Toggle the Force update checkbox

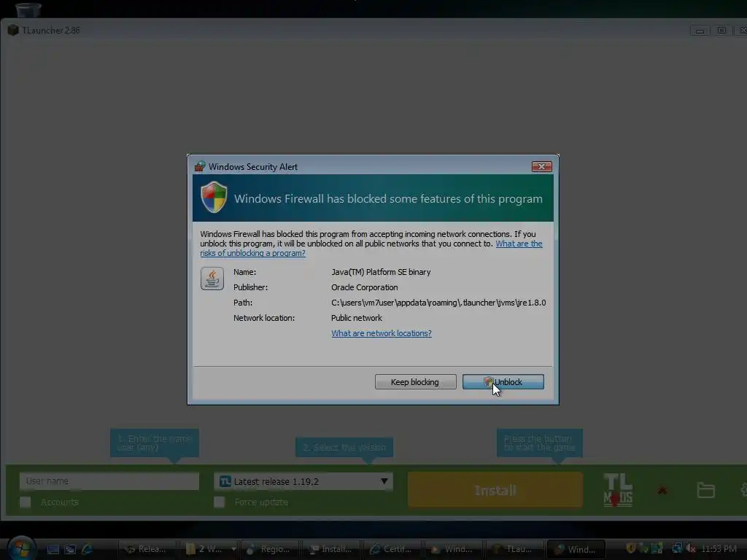(x=219, y=502)
